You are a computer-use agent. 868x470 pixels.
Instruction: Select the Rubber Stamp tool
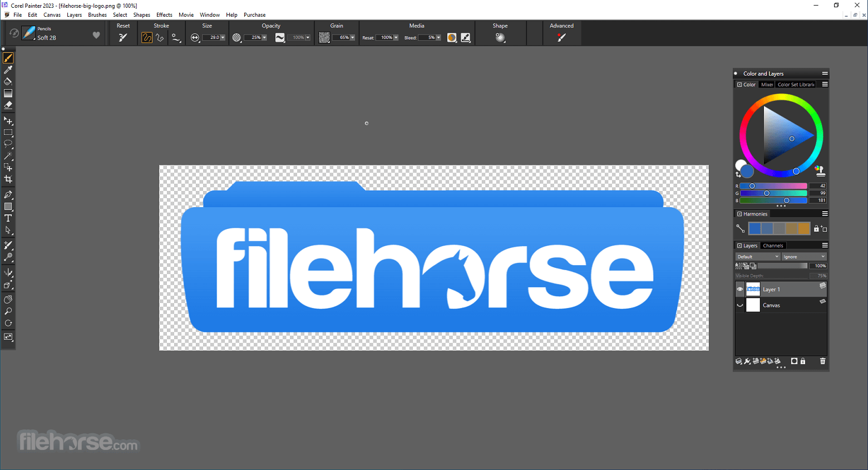(8, 257)
